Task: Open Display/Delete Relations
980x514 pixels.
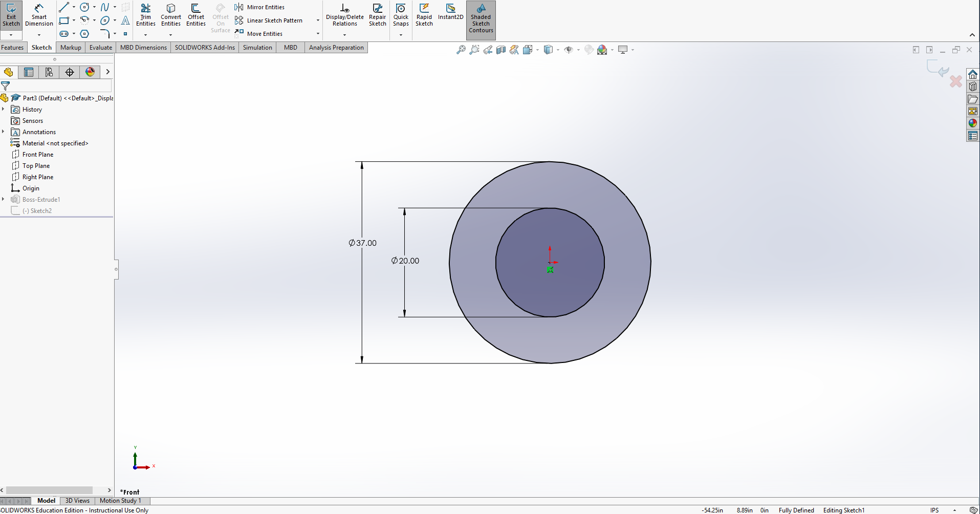Action: 345,15
